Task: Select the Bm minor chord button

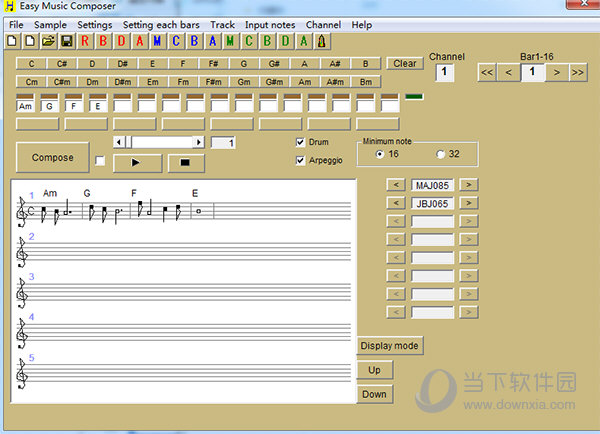Action: (366, 82)
